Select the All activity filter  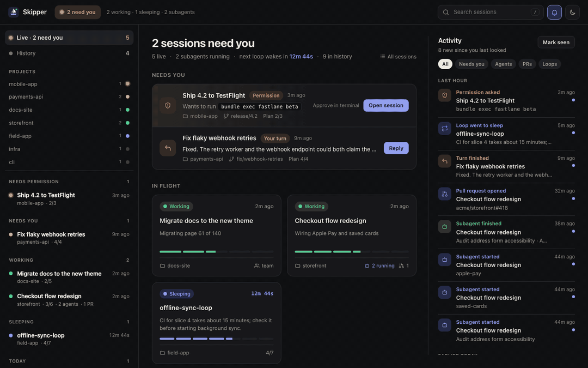tap(445, 64)
